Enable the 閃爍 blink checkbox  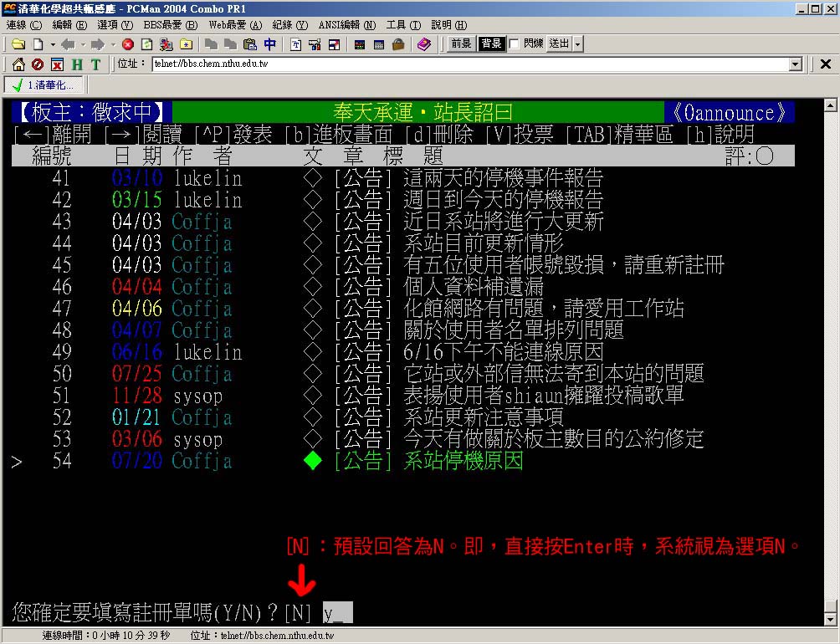click(514, 43)
